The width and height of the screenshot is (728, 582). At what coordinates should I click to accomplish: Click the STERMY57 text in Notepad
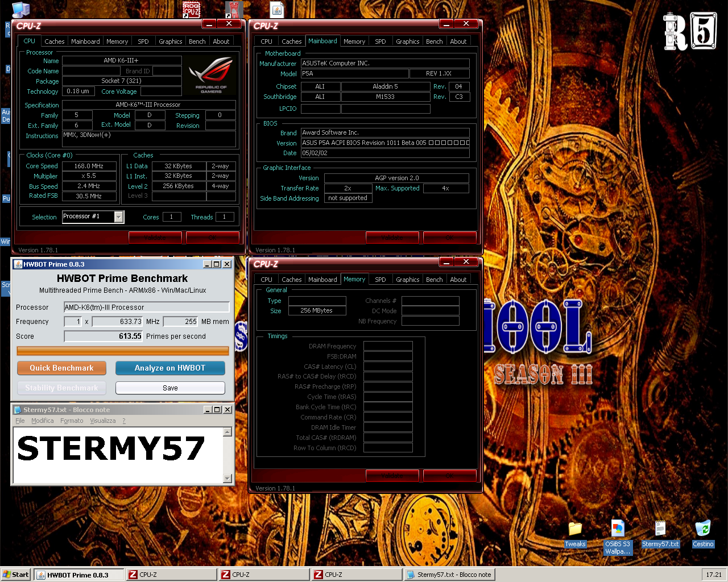point(111,449)
